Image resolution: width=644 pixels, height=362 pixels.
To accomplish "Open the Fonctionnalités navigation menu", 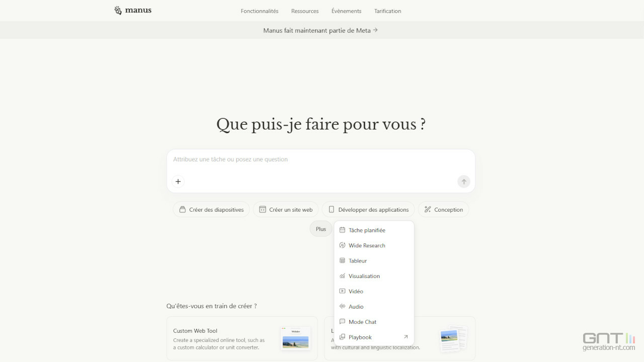I will click(x=260, y=11).
